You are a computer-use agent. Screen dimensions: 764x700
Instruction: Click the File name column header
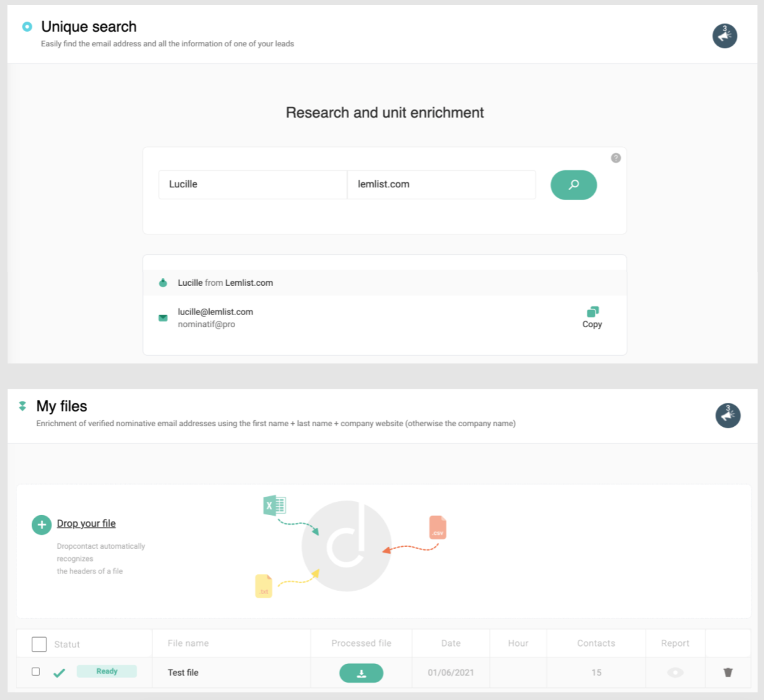click(x=188, y=643)
